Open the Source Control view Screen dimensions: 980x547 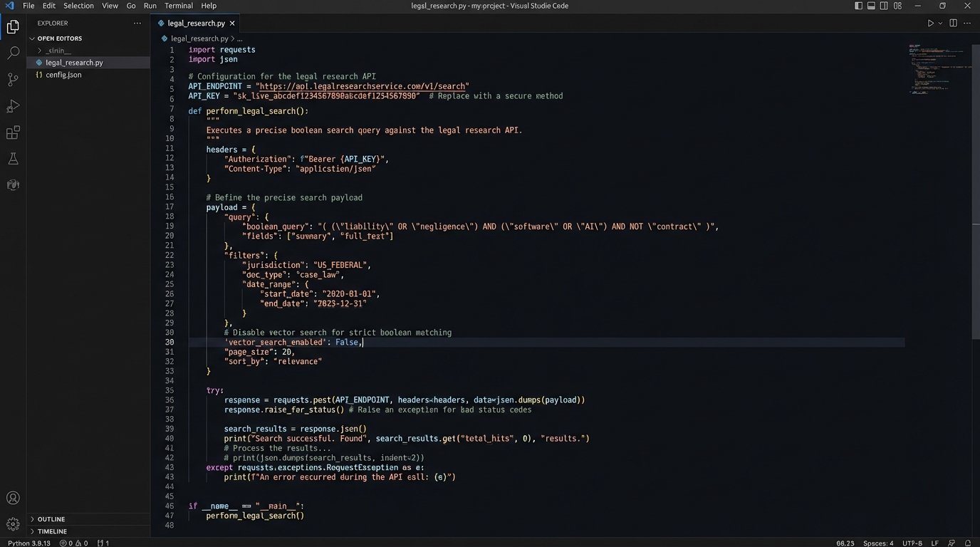(x=13, y=79)
